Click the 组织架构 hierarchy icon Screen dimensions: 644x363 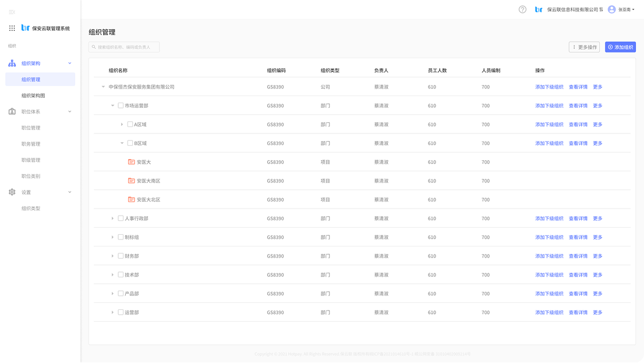(12, 63)
